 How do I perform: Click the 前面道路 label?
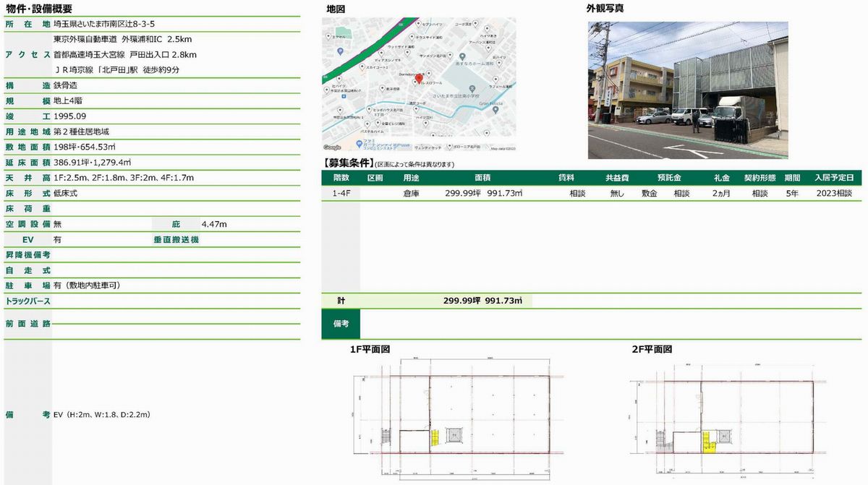[x=27, y=324]
